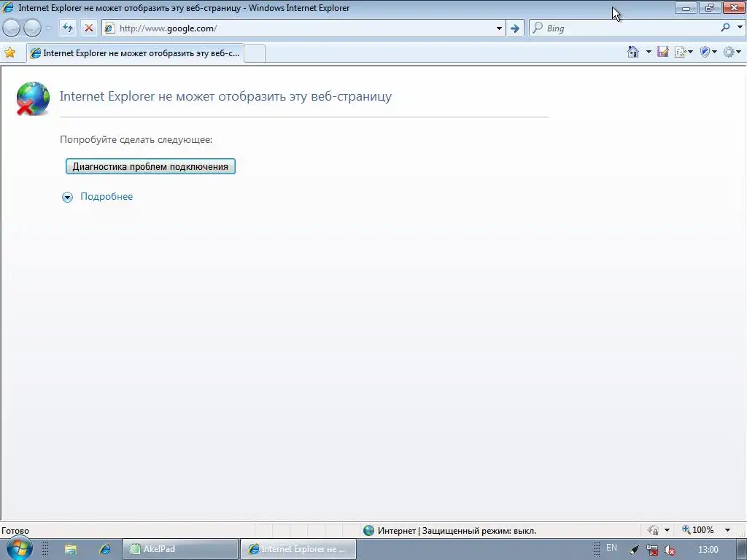747x560 pixels.
Task: Open the Page menu icon
Action: click(x=683, y=52)
